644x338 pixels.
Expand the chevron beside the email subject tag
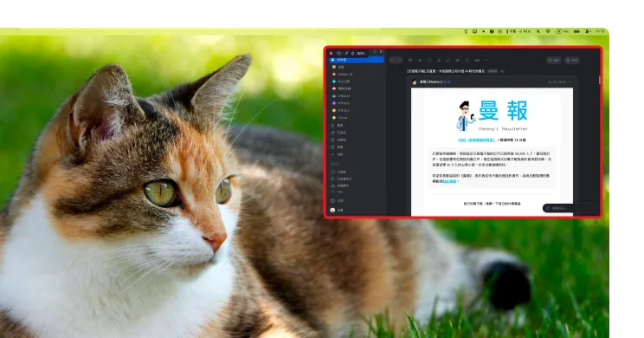pos(502,71)
